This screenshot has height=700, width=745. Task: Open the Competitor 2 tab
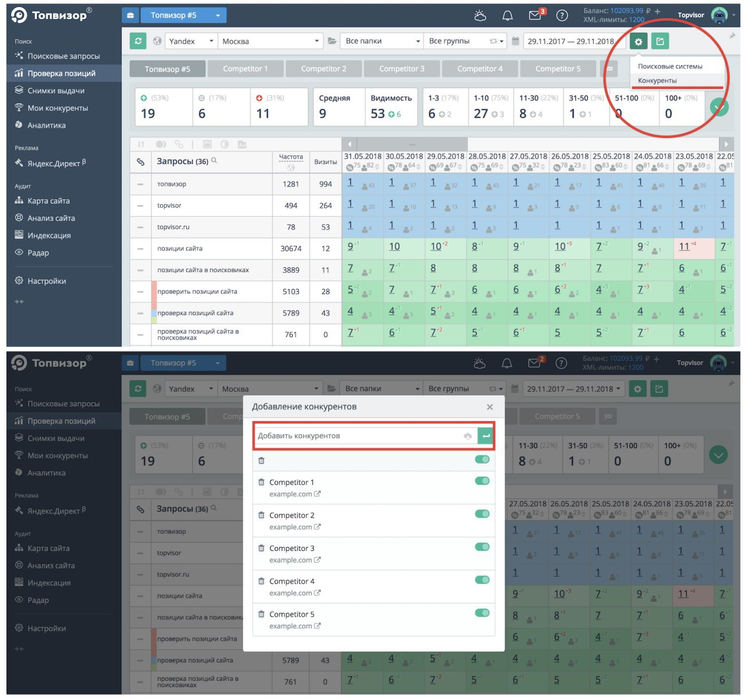tap(323, 69)
